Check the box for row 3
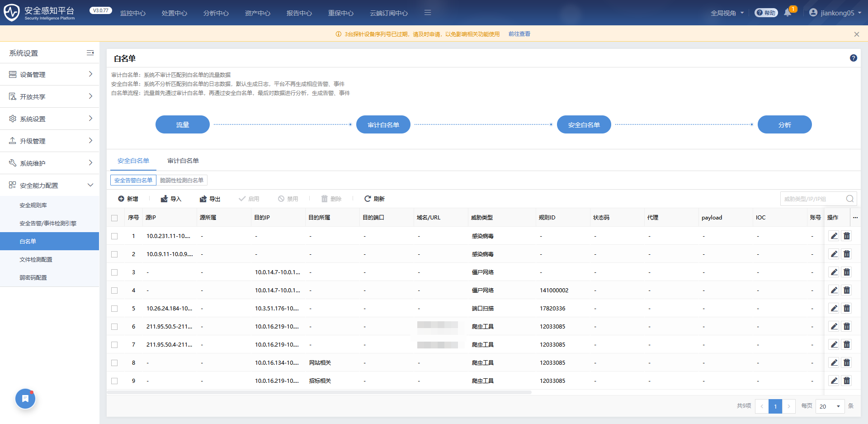The height and width of the screenshot is (424, 868). pos(114,272)
